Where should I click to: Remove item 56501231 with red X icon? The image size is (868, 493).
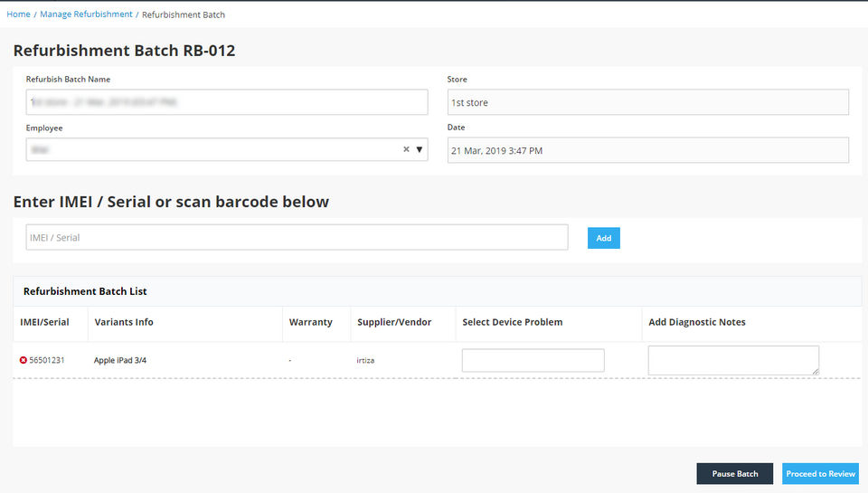point(24,360)
